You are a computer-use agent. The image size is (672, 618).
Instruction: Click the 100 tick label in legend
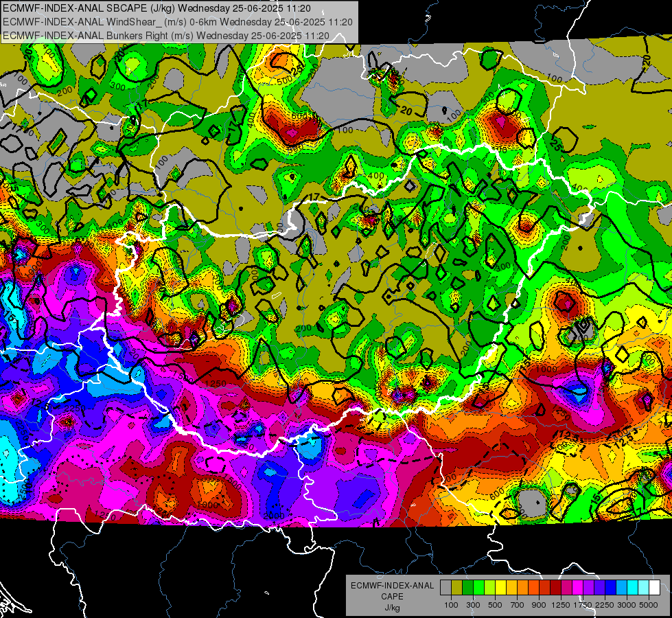[451, 605]
